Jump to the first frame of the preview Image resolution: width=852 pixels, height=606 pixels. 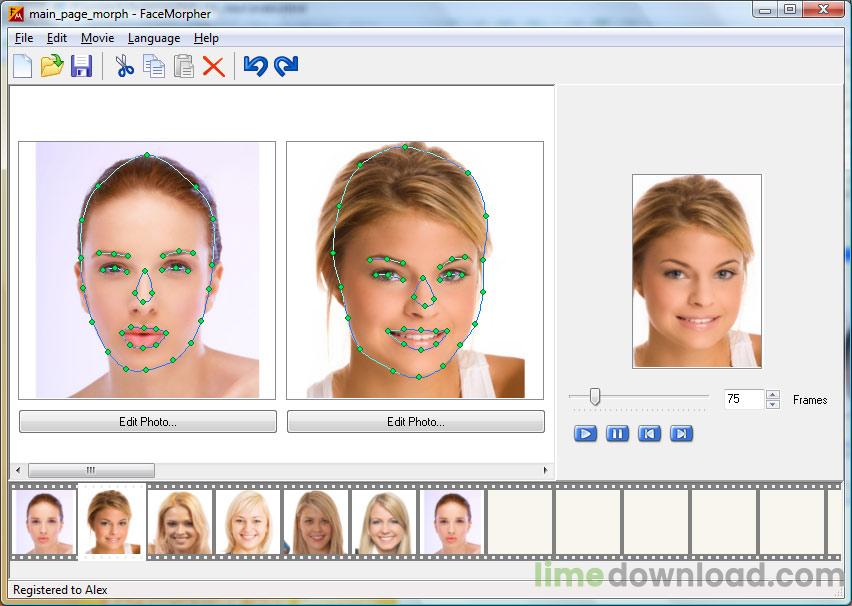click(x=650, y=434)
